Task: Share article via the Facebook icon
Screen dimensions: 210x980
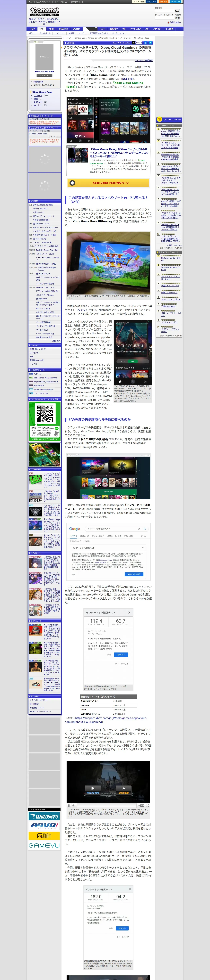Action: coord(146,43)
